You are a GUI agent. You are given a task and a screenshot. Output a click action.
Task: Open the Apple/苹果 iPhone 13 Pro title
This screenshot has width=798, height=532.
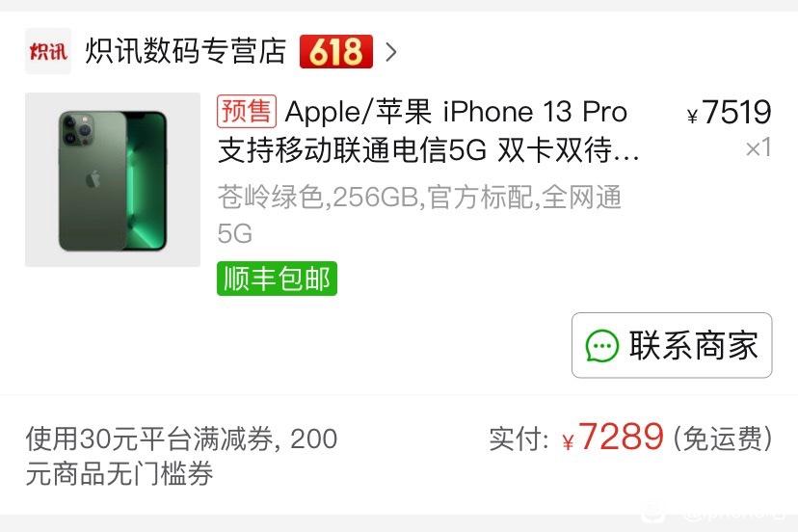pyautogui.click(x=456, y=112)
